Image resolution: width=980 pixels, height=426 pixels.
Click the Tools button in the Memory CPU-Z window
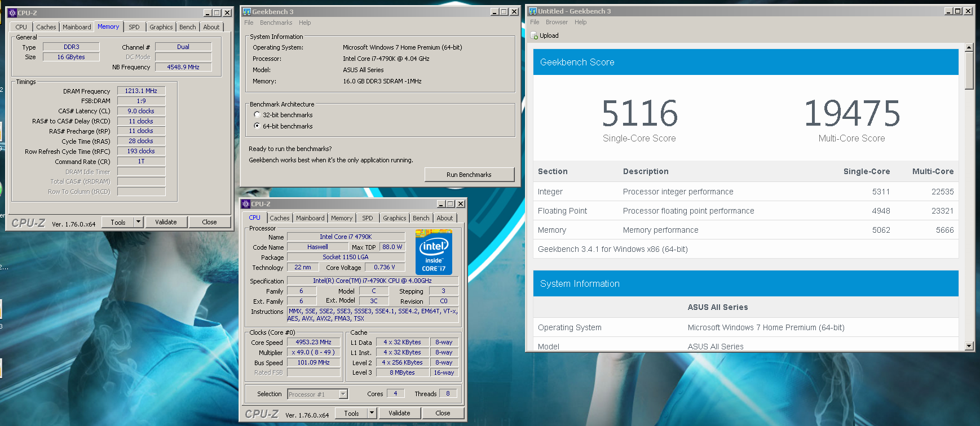pyautogui.click(x=118, y=222)
